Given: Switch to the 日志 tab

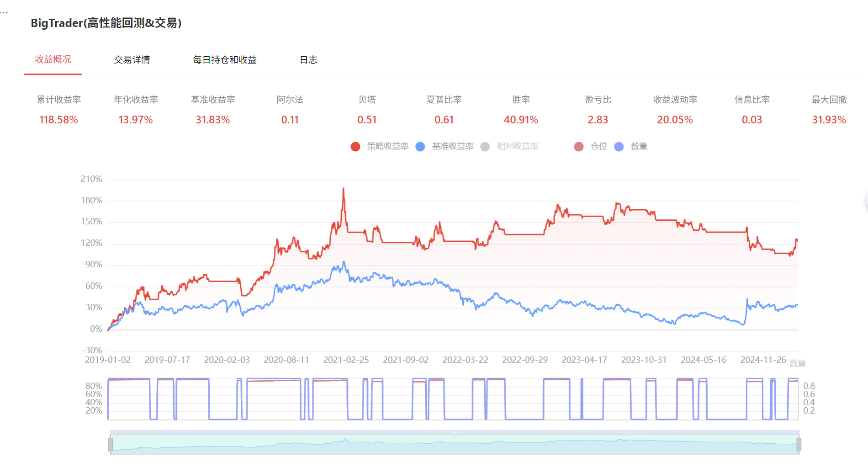Looking at the screenshot, I should (x=308, y=60).
